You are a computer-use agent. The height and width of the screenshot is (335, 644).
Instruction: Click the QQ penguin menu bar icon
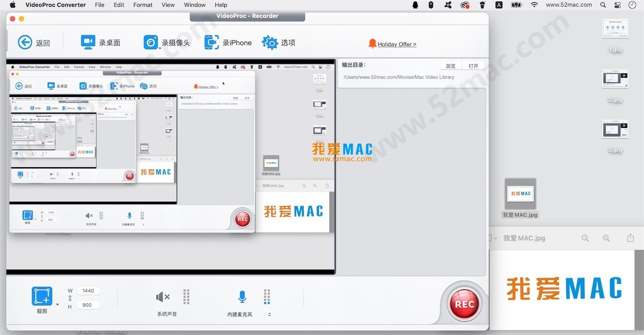[x=415, y=5]
